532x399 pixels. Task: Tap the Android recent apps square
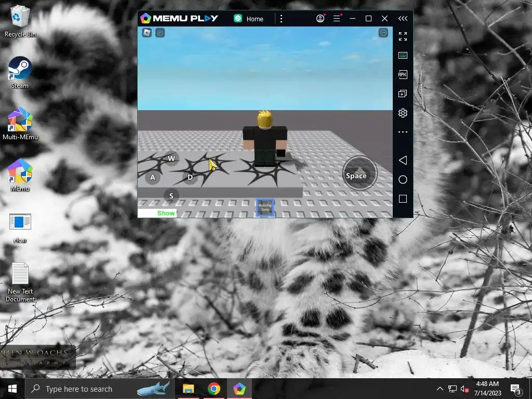click(x=403, y=198)
